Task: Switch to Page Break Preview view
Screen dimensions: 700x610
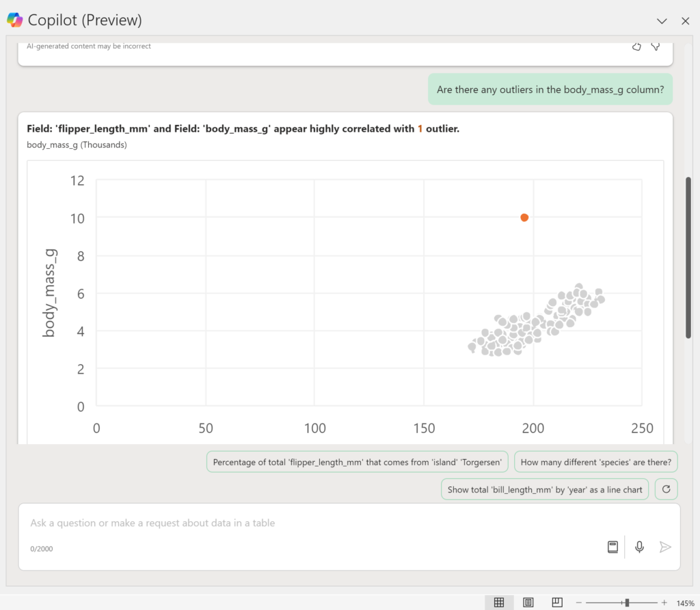Action: [557, 602]
